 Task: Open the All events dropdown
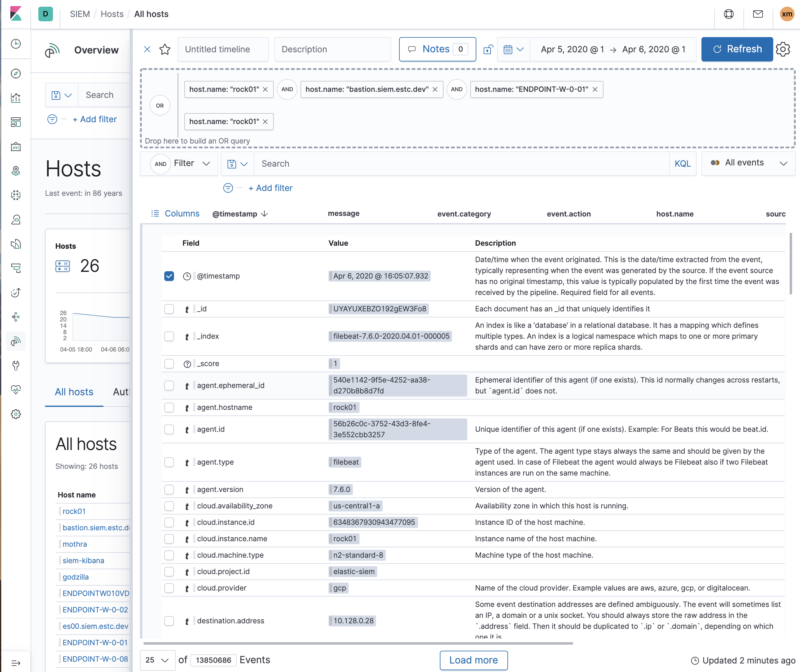(x=749, y=163)
